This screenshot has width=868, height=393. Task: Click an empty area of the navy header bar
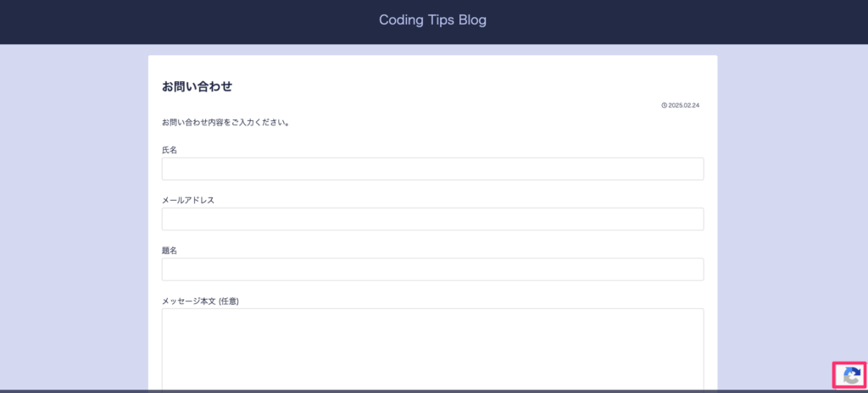166,22
